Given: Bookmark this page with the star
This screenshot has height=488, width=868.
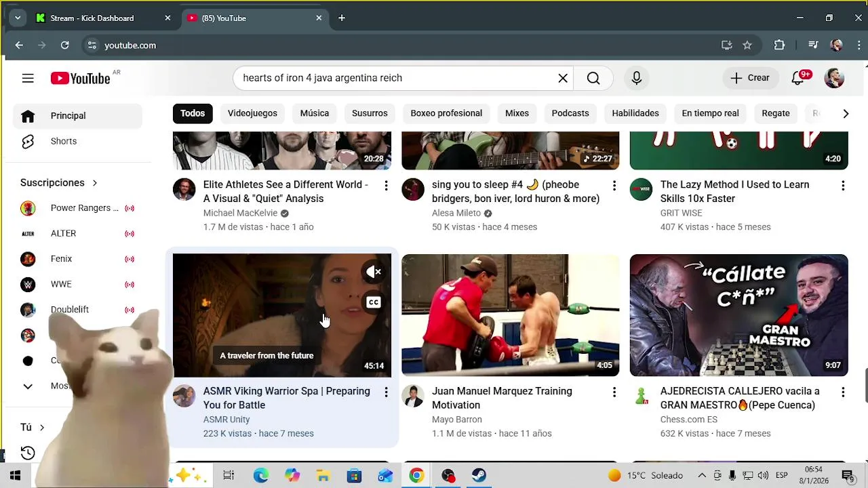Looking at the screenshot, I should click(x=747, y=45).
